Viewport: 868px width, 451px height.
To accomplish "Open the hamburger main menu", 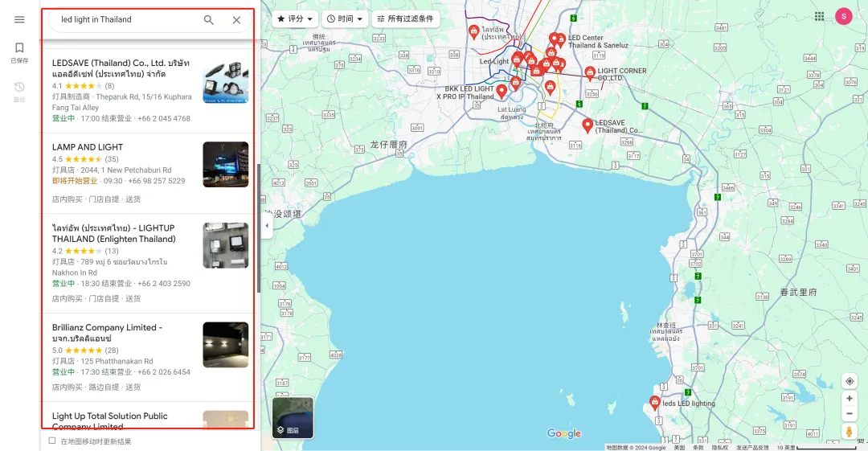I will [x=19, y=19].
